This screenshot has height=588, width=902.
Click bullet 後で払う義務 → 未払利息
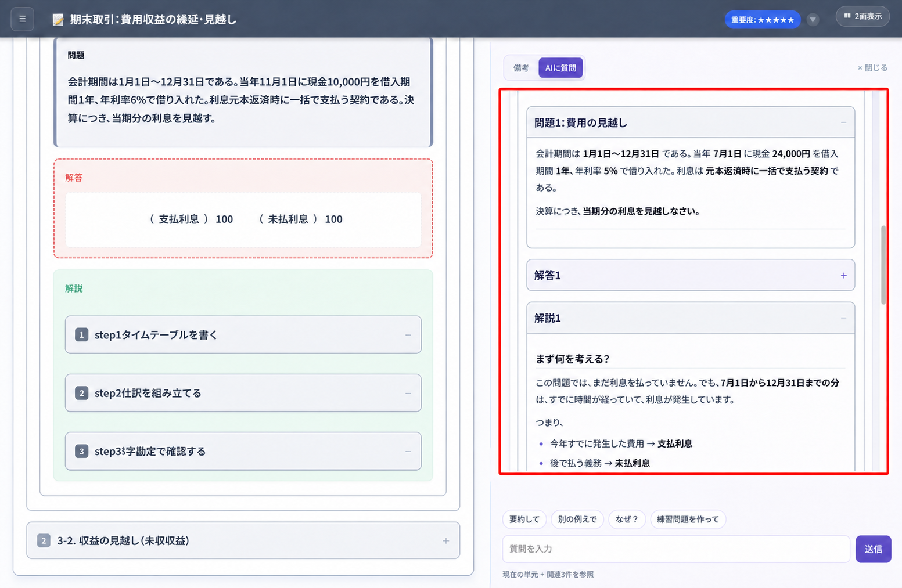pos(599,463)
